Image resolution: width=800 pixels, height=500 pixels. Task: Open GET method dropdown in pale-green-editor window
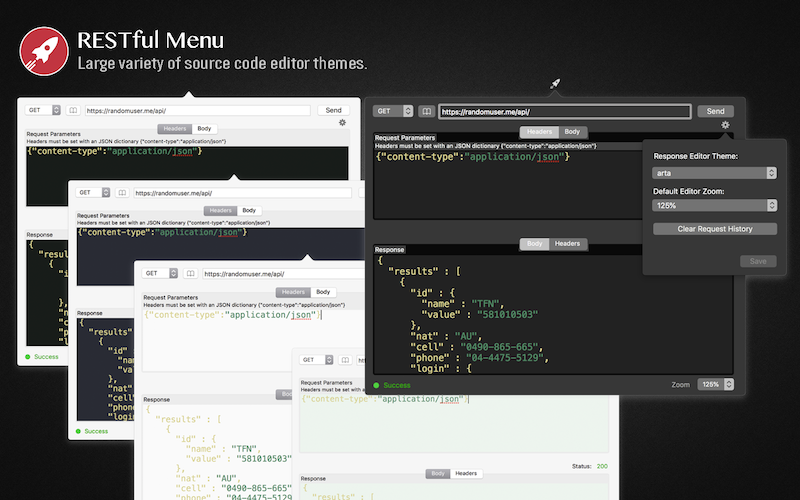click(316, 360)
